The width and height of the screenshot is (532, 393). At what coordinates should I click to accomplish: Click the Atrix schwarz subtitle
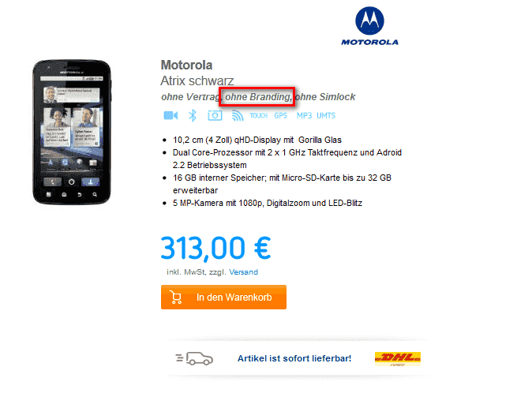tap(197, 80)
